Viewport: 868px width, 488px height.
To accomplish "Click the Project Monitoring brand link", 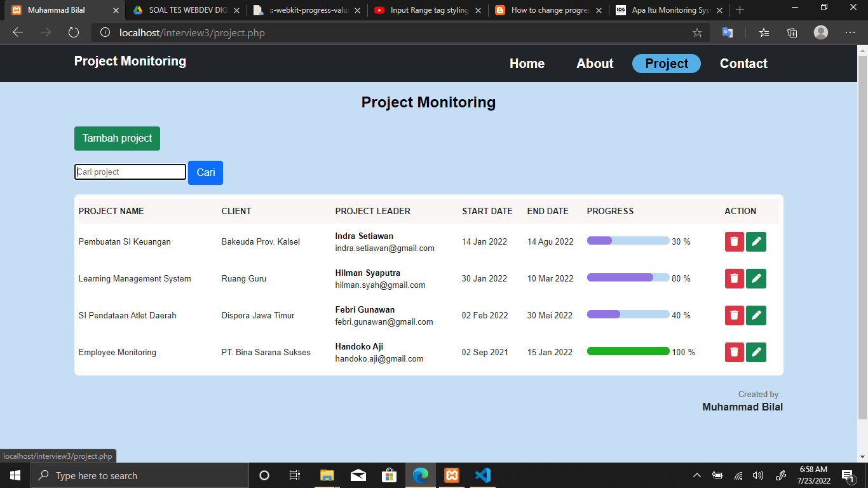I will [x=130, y=61].
